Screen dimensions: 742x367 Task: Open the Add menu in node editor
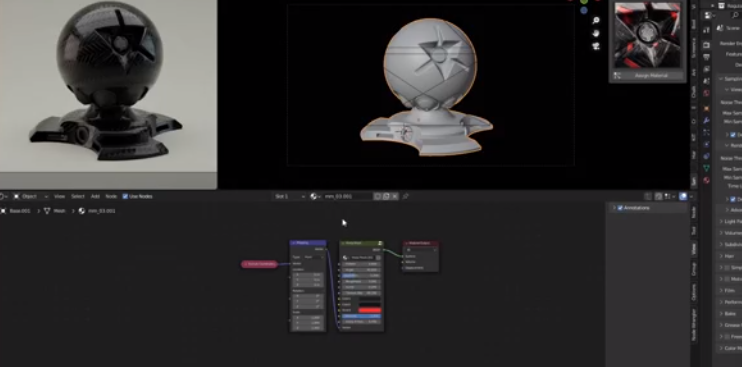95,196
